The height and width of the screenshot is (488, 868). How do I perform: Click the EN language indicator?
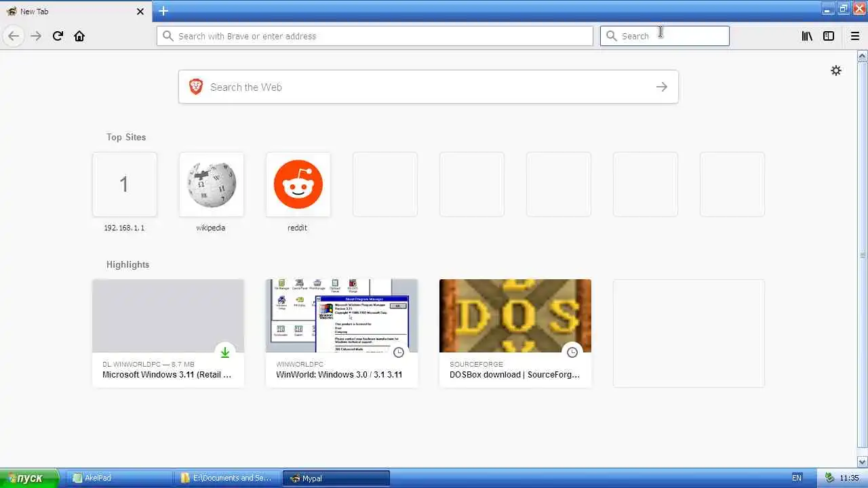pyautogui.click(x=797, y=478)
